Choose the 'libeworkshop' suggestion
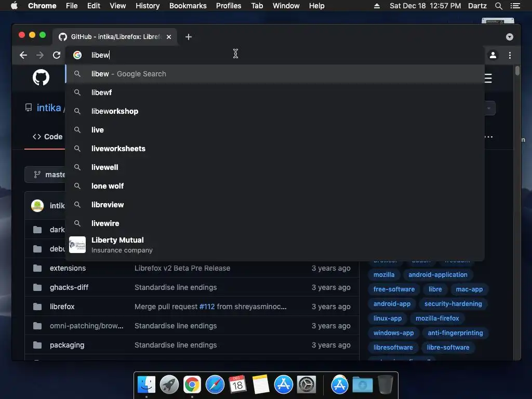532x399 pixels. [x=275, y=111]
